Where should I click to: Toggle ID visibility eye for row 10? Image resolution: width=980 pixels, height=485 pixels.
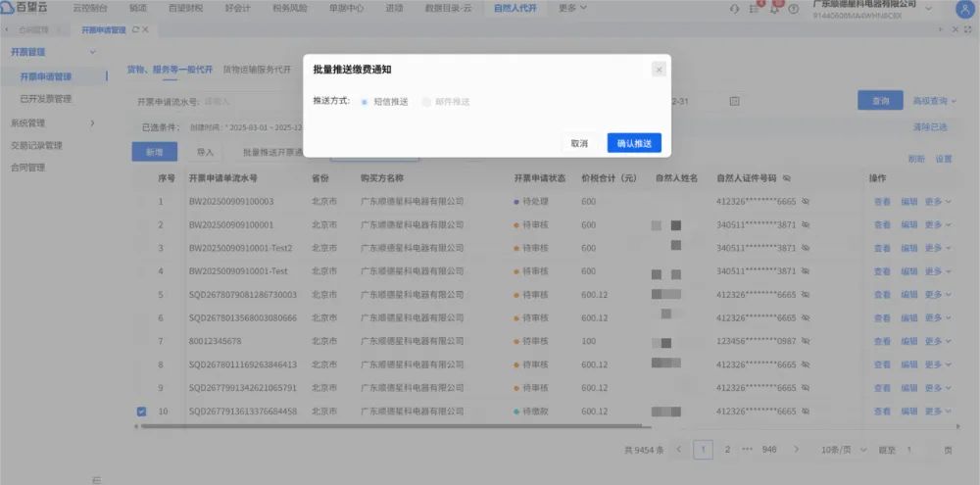806,412
